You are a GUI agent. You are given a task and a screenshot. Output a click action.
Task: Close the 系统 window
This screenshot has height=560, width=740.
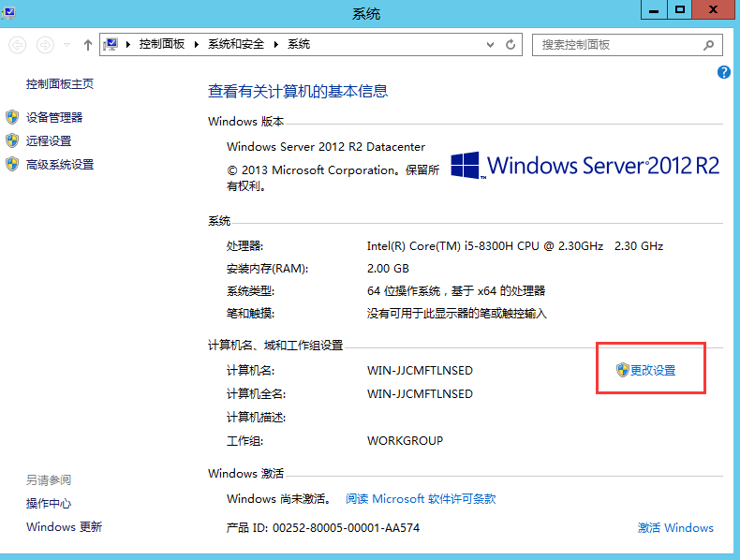tap(714, 9)
